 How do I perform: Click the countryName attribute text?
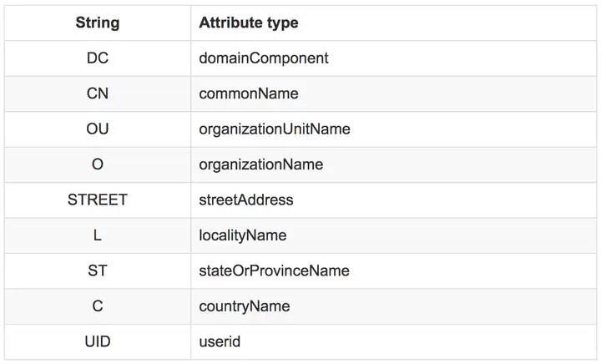(245, 306)
